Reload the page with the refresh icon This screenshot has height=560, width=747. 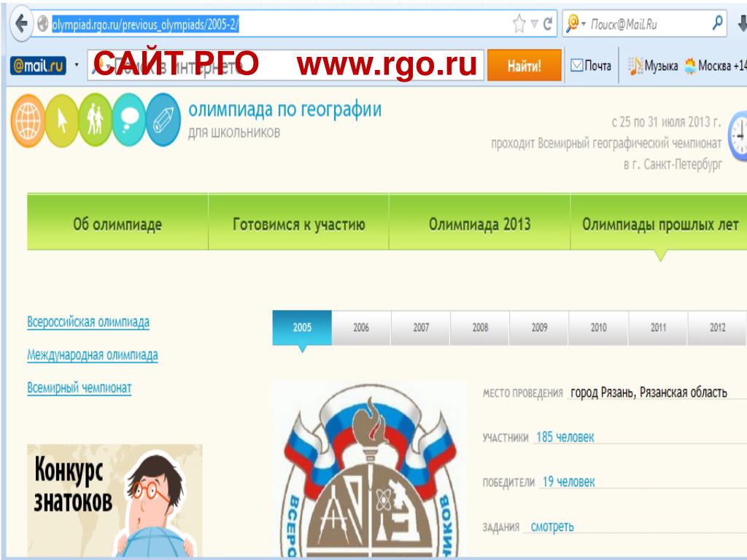(x=548, y=24)
